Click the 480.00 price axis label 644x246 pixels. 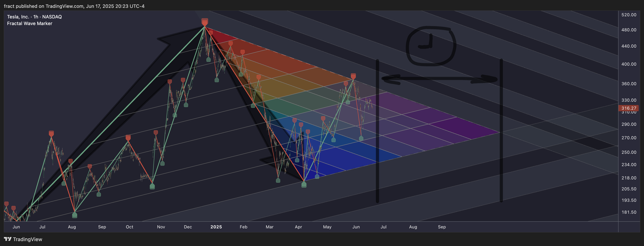pos(629,30)
